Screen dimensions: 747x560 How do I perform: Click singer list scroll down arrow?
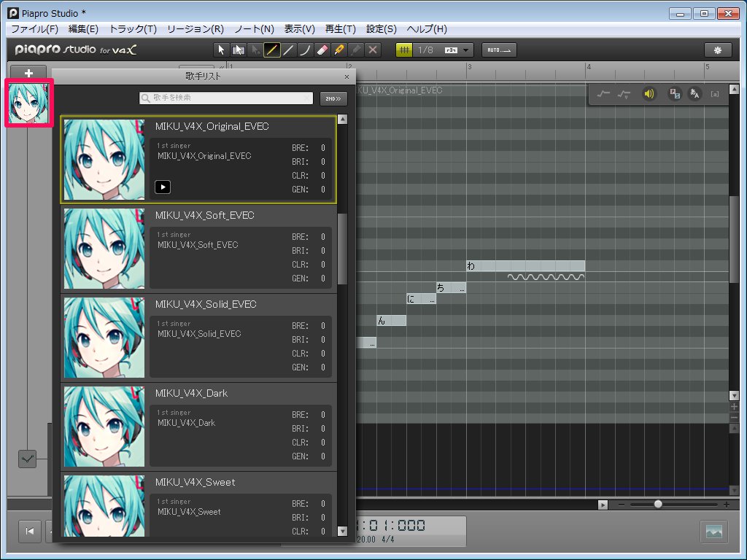click(342, 531)
